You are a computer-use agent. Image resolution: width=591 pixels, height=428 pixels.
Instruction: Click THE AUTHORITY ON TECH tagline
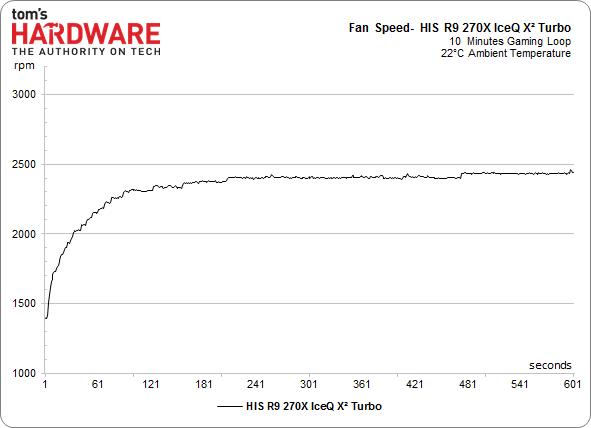click(x=86, y=52)
